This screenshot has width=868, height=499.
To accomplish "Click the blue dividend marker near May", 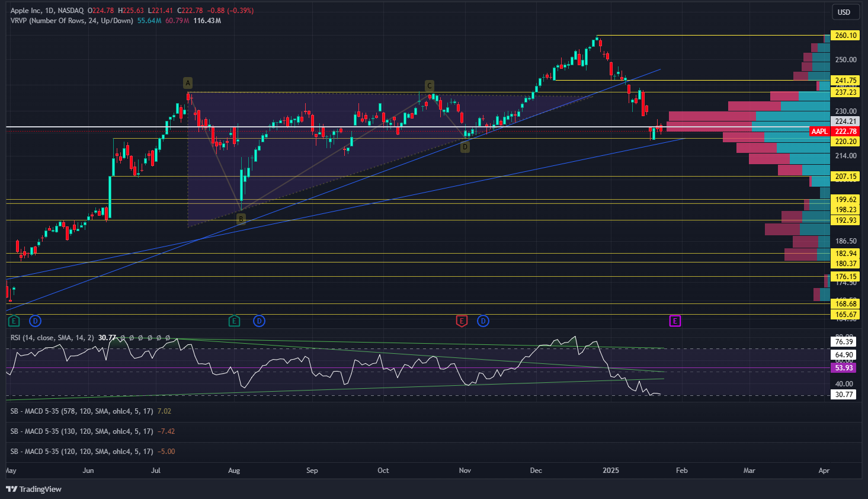I will [x=35, y=321].
